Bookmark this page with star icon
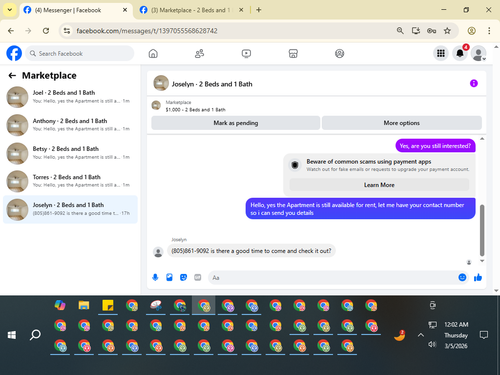 click(x=447, y=31)
